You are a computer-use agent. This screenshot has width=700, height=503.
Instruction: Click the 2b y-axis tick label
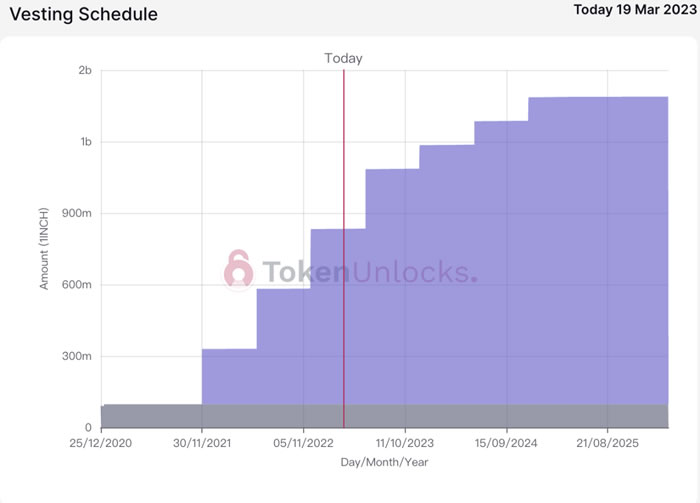(x=85, y=71)
